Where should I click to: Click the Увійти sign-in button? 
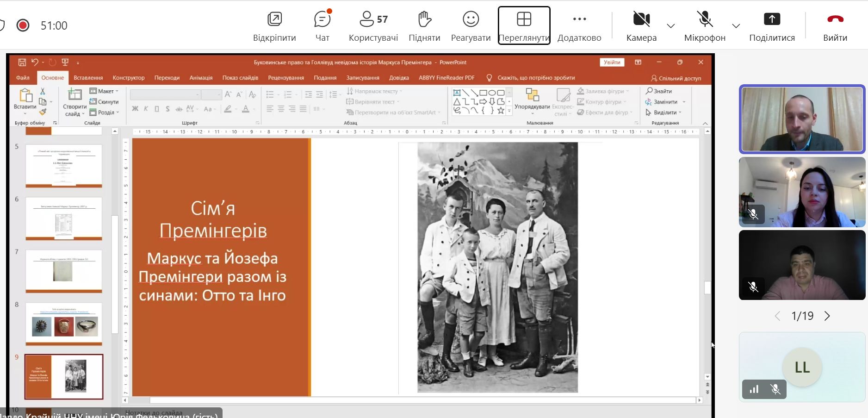pos(612,62)
